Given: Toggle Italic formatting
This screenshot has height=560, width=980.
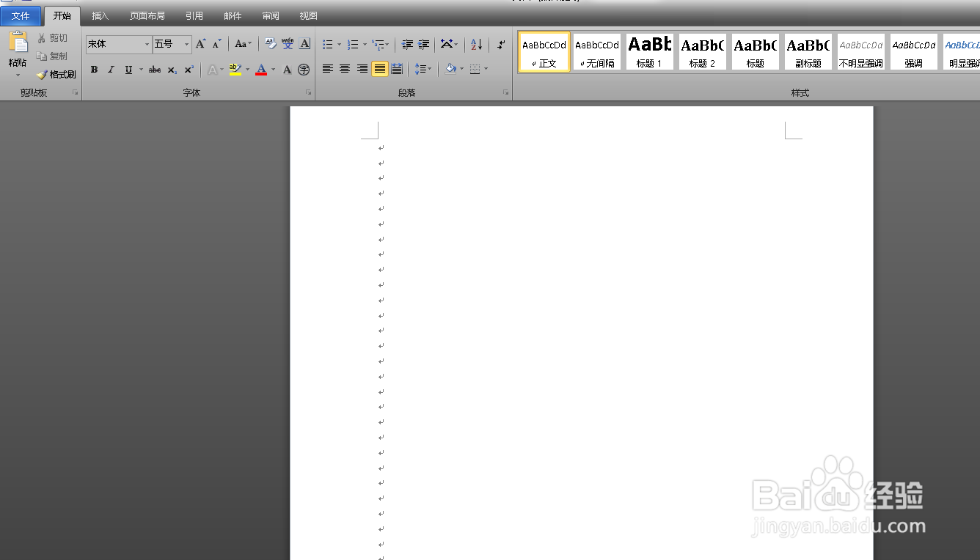Looking at the screenshot, I should click(111, 70).
